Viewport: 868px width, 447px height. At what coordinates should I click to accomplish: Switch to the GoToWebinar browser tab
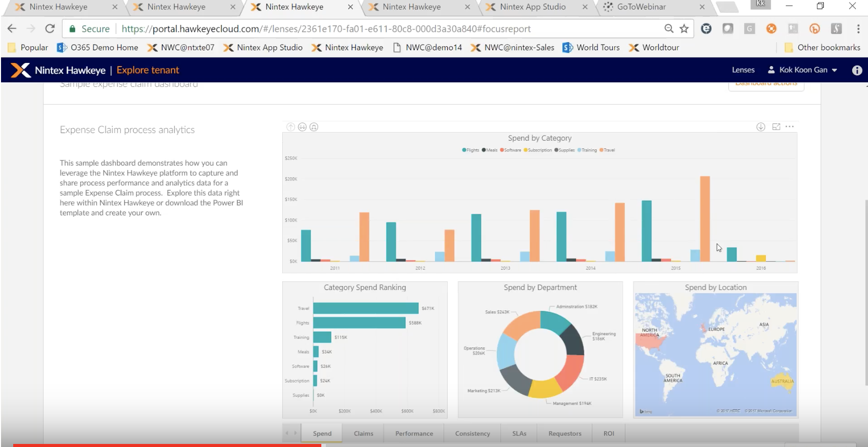pyautogui.click(x=654, y=7)
